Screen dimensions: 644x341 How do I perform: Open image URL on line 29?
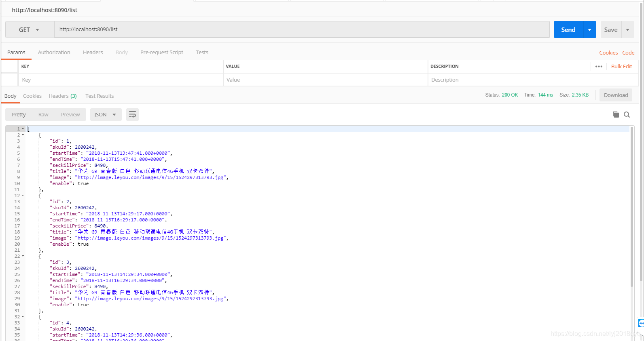click(x=150, y=299)
